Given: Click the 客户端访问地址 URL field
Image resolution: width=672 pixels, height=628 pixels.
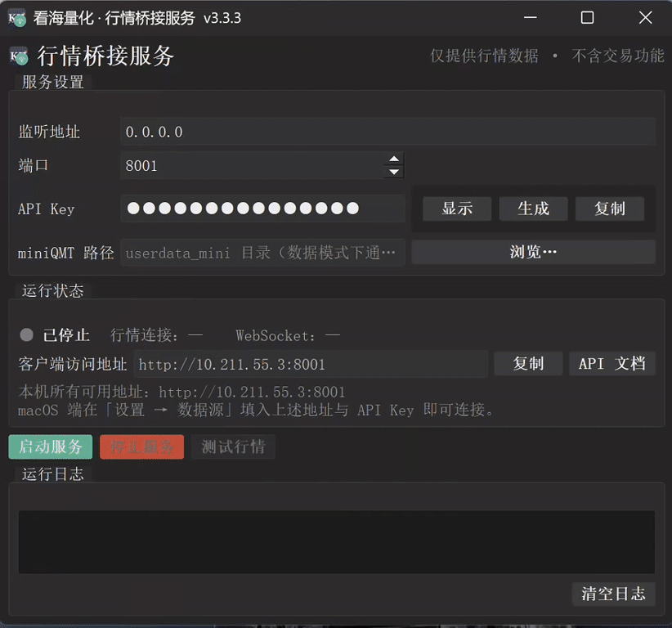Looking at the screenshot, I should click(x=311, y=365).
